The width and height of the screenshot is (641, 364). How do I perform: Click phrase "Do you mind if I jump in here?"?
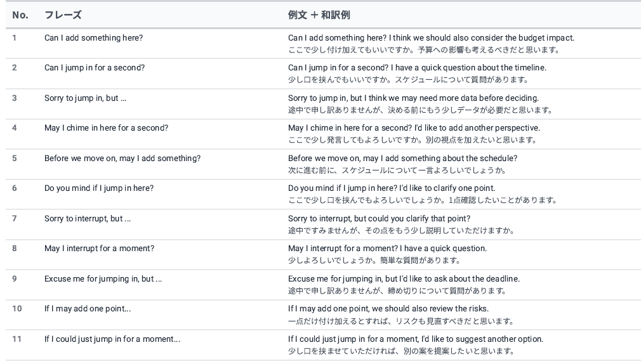99,188
